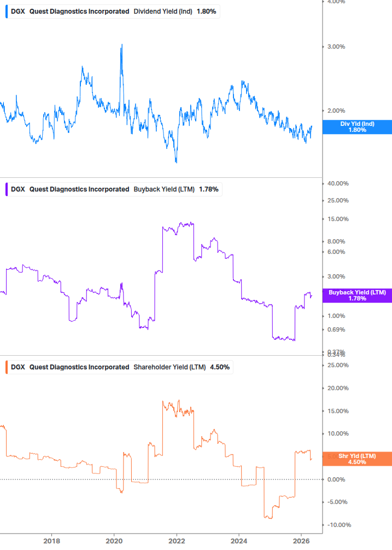The height and width of the screenshot is (550, 392).
Task: Click the purple color bar of the Buyback Yield legend
Action: [x=7, y=189]
